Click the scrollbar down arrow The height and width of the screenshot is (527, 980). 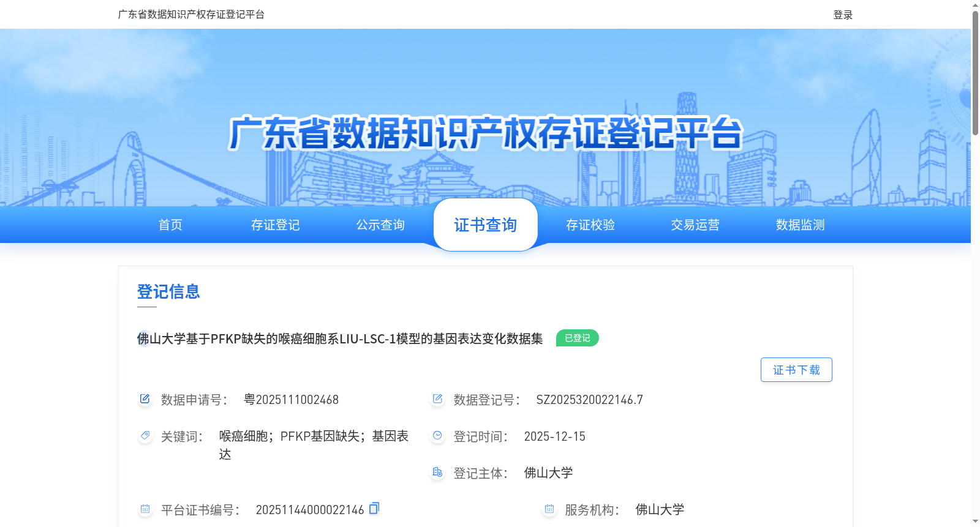click(x=975, y=521)
